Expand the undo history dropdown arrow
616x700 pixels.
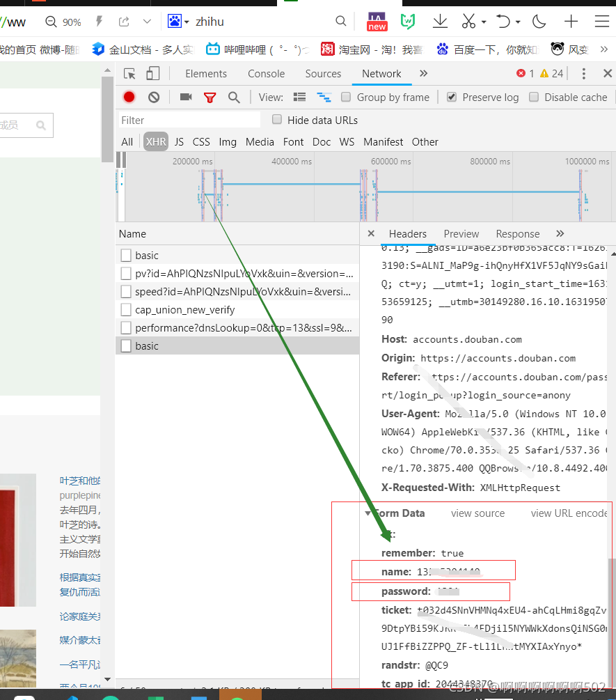tap(518, 22)
